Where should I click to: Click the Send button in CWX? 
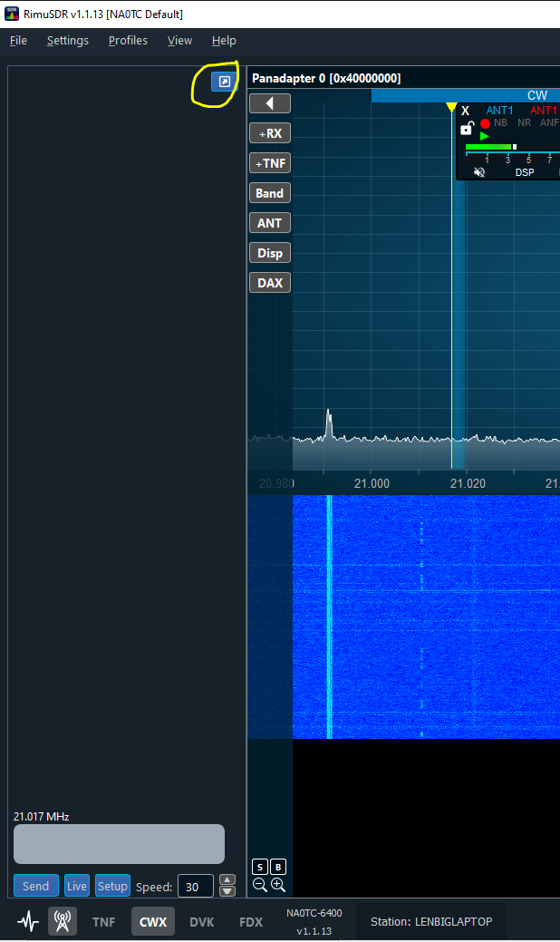tap(36, 886)
